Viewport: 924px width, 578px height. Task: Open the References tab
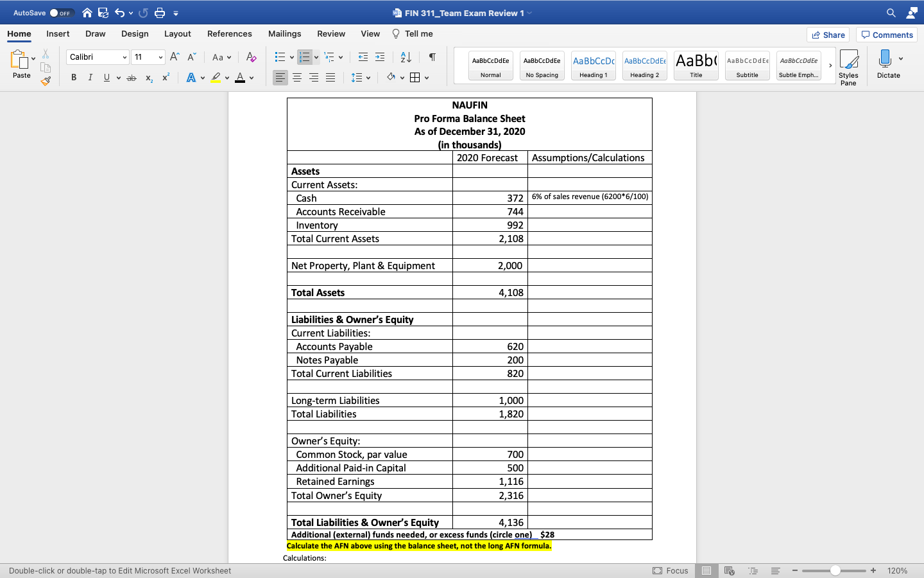pos(230,34)
